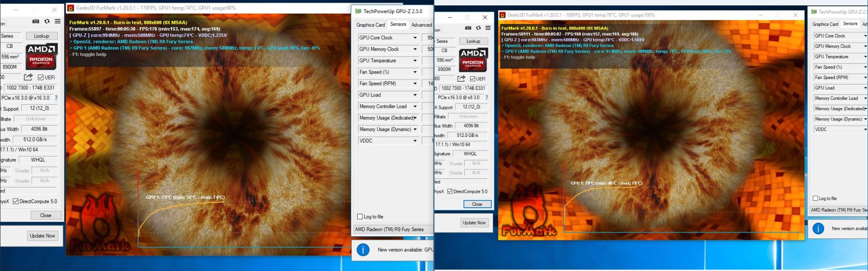Image resolution: width=868 pixels, height=271 pixels.
Task: Open GPU Load dropdown in right sensors window
Action: (x=840, y=88)
